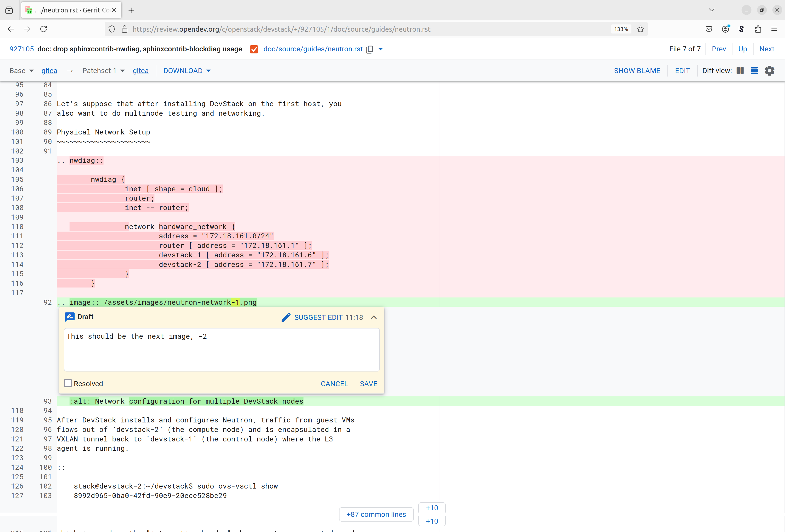Open Firefox application menu

tap(774, 29)
